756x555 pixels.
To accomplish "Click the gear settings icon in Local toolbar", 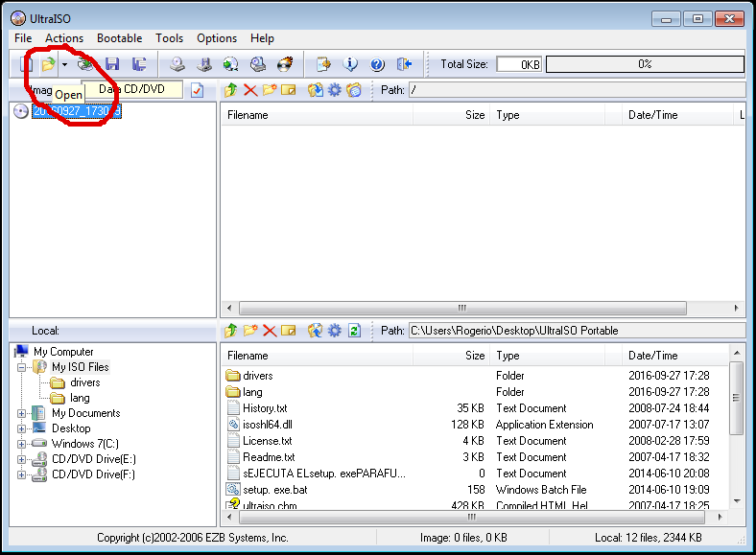I will pyautogui.click(x=335, y=331).
